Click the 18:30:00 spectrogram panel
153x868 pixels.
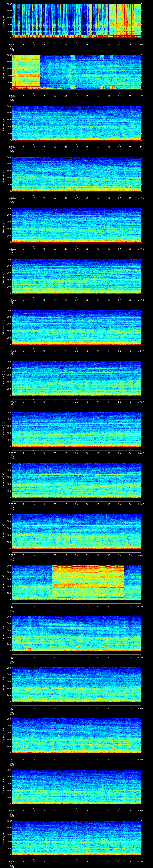click(x=77, y=72)
